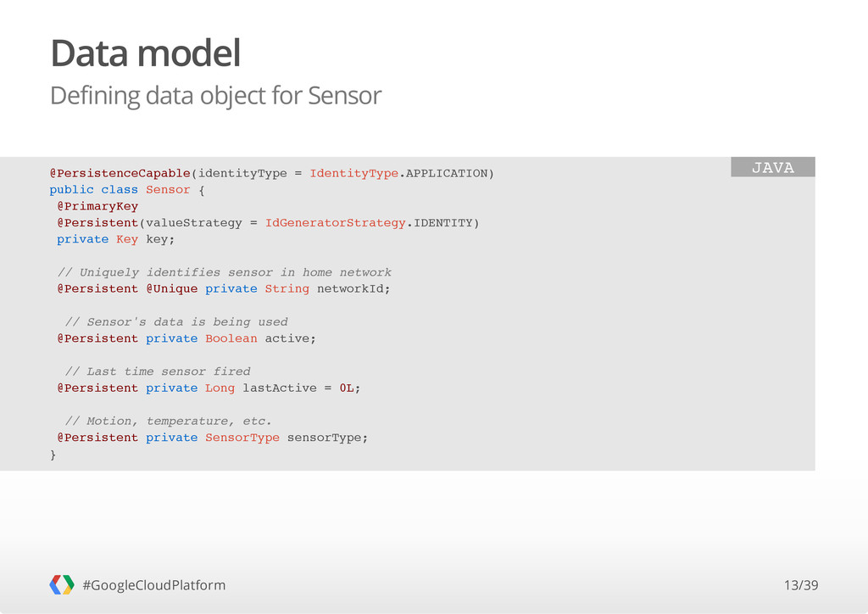
Task: Click the @Unique annotation
Action: pyautogui.click(x=171, y=288)
